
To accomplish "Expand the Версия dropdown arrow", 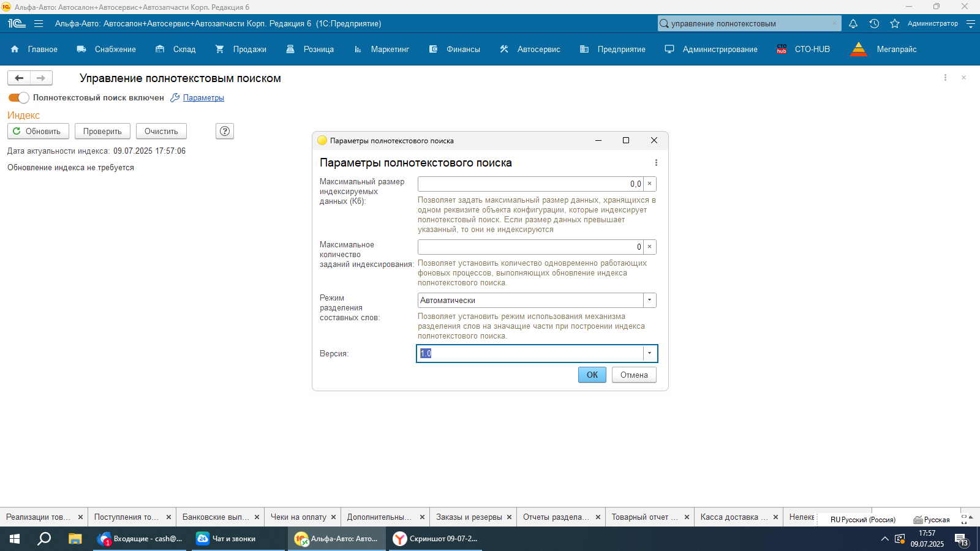I will click(650, 353).
